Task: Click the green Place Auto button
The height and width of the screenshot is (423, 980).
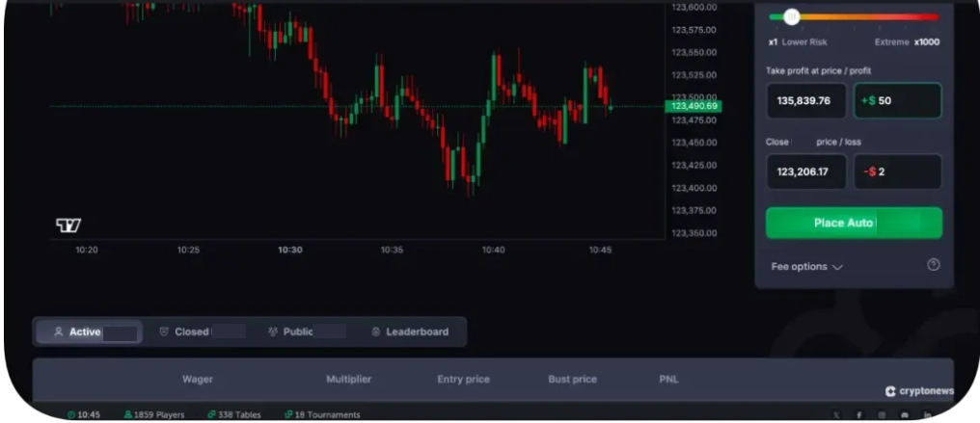Action: [x=854, y=223]
